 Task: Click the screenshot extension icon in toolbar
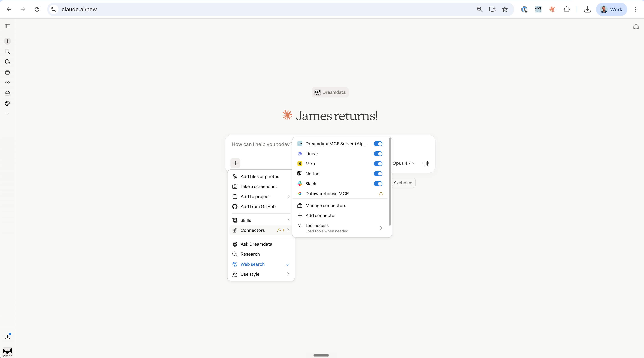pyautogui.click(x=538, y=10)
